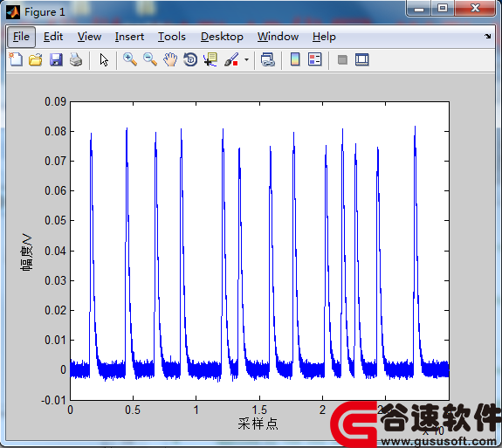Screen dimensions: 502x448
Task: Activate the Zoom In magnifier tool
Action: coord(130,59)
